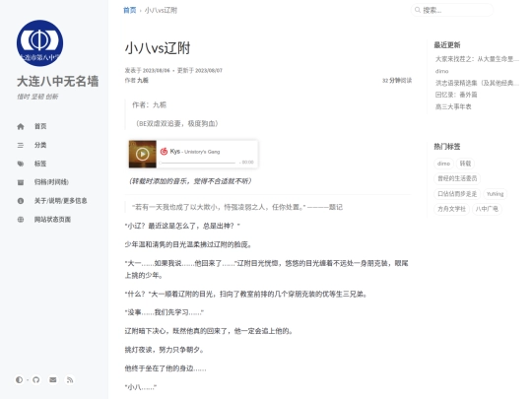Image resolution: width=532 pixels, height=399 pixels.
Task: Select the 曾经的生活委员 tag
Action: [457, 178]
